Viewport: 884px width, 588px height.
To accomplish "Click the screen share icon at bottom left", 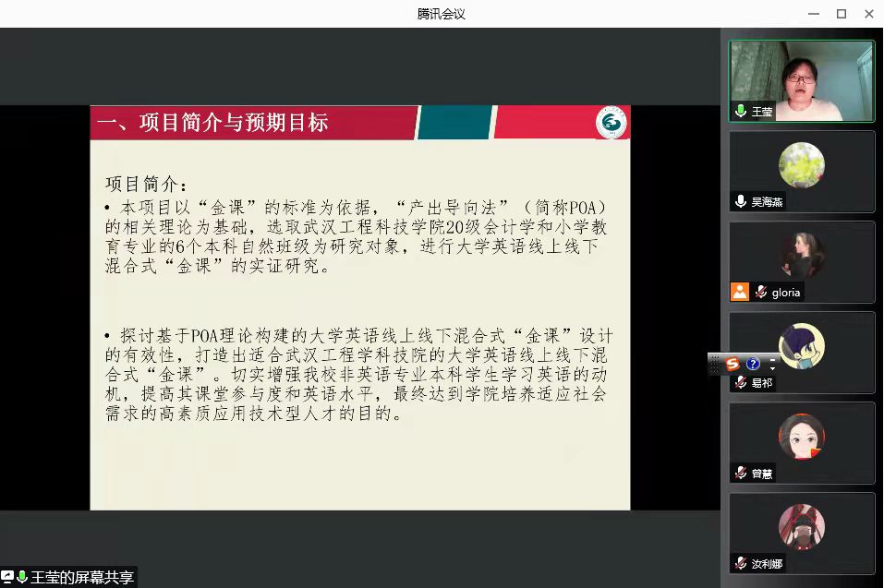I will point(7,577).
